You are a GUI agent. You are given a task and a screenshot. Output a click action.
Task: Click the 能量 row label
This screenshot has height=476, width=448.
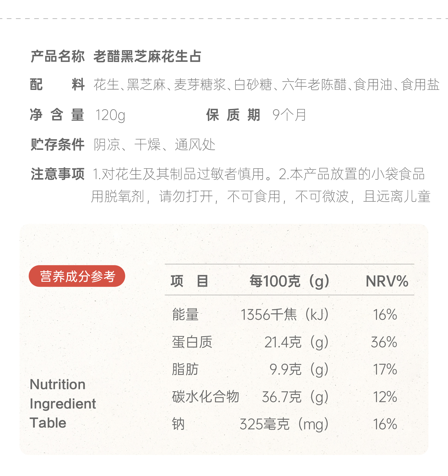point(185,314)
